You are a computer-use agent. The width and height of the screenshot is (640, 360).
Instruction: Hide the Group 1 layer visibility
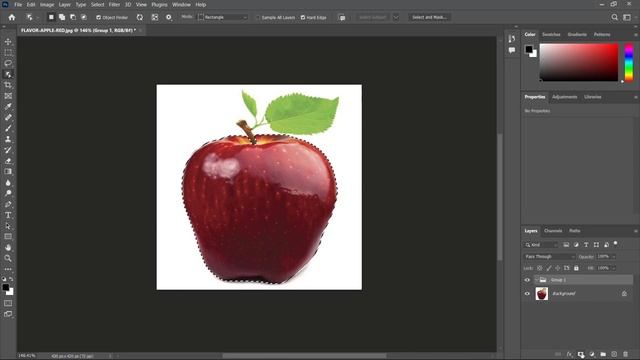point(527,280)
